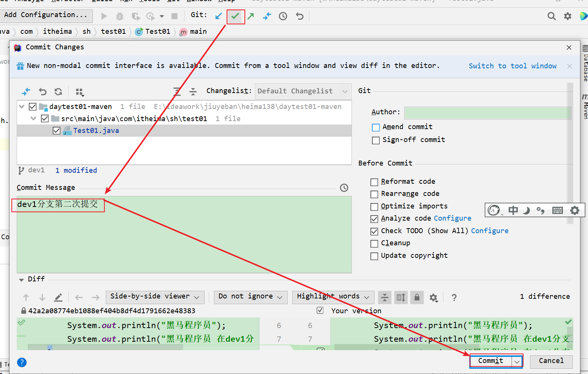Click in the Author input field

tap(487, 113)
